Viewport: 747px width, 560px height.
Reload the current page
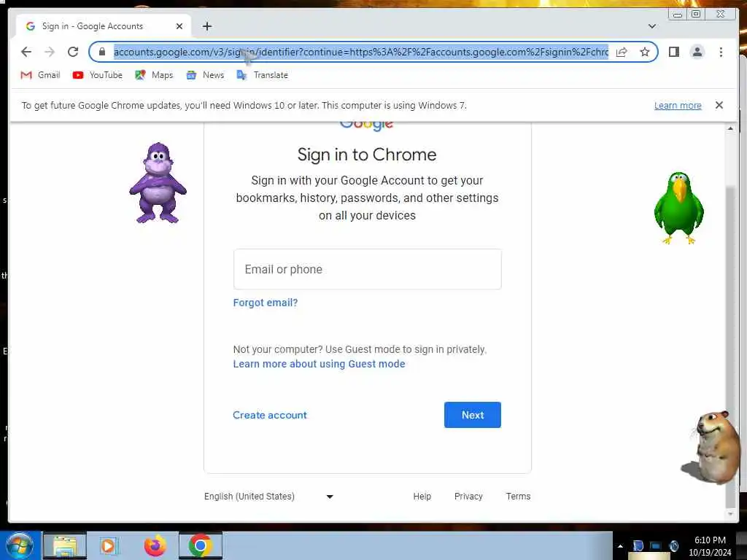pyautogui.click(x=73, y=52)
